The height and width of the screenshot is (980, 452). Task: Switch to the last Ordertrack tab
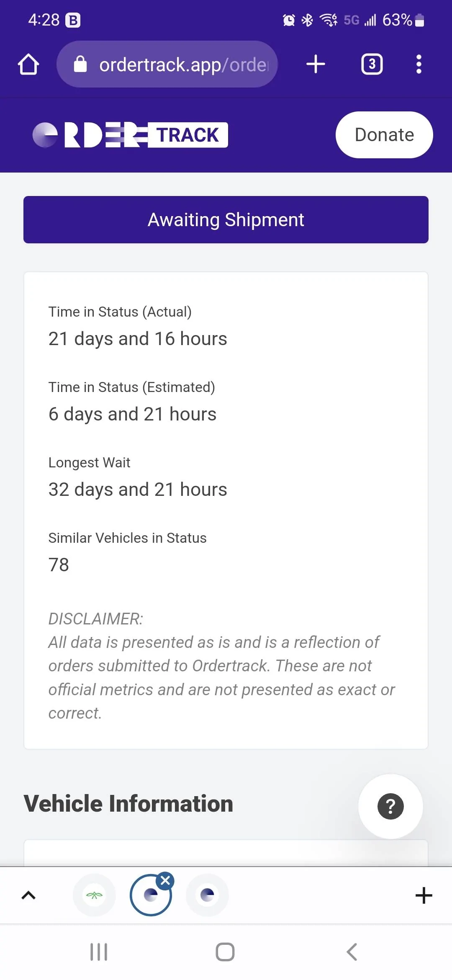(207, 895)
